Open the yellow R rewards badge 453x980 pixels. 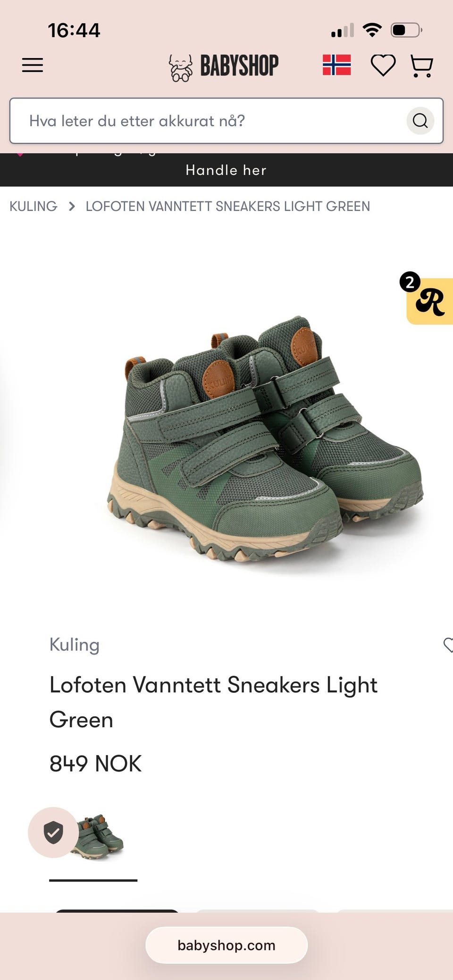(429, 300)
